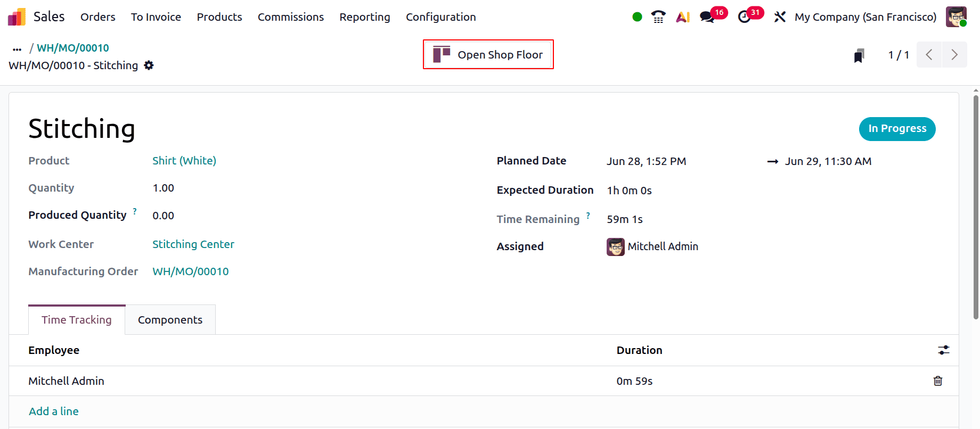The width and height of the screenshot is (980, 429).
Task: Click the In Progress status badge
Action: pos(897,129)
